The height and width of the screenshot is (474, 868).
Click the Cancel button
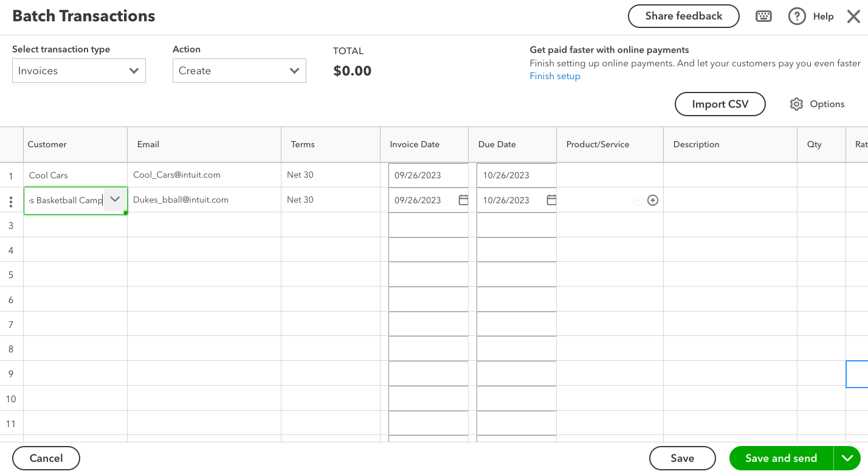pyautogui.click(x=46, y=458)
